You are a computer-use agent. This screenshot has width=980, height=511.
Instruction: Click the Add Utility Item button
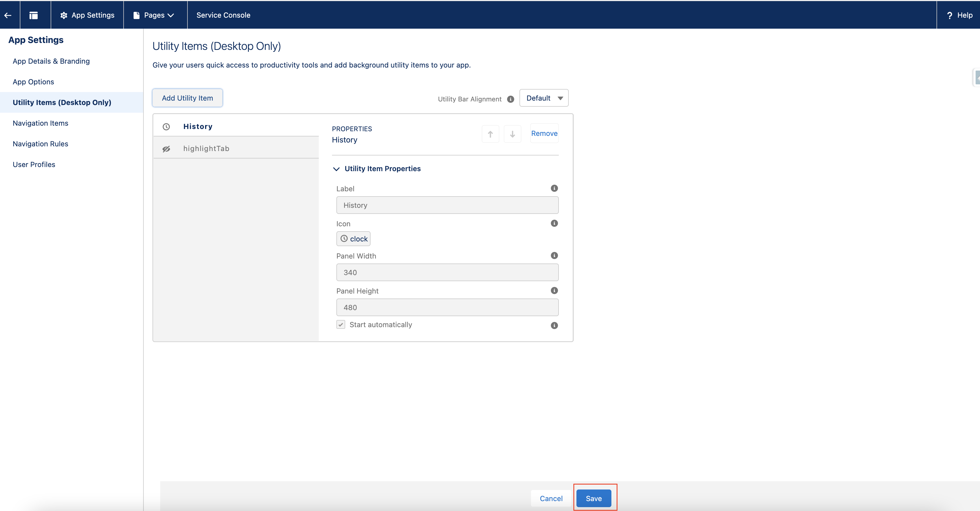[187, 98]
